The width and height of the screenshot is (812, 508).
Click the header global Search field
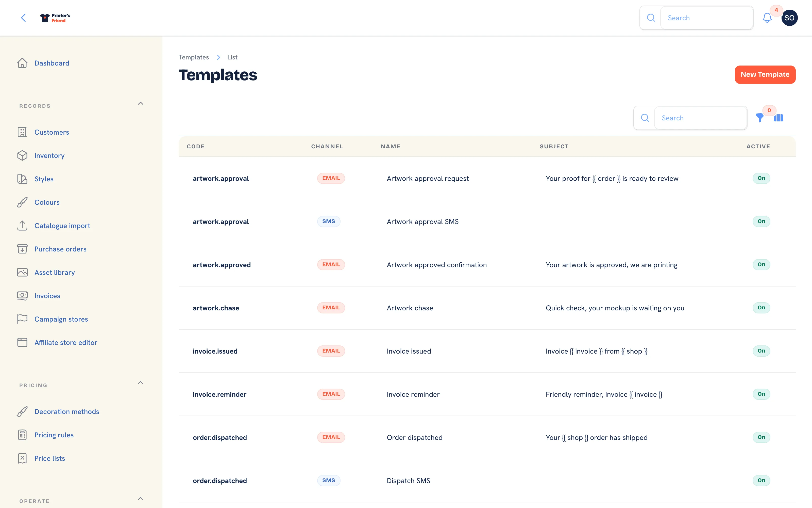(706, 18)
